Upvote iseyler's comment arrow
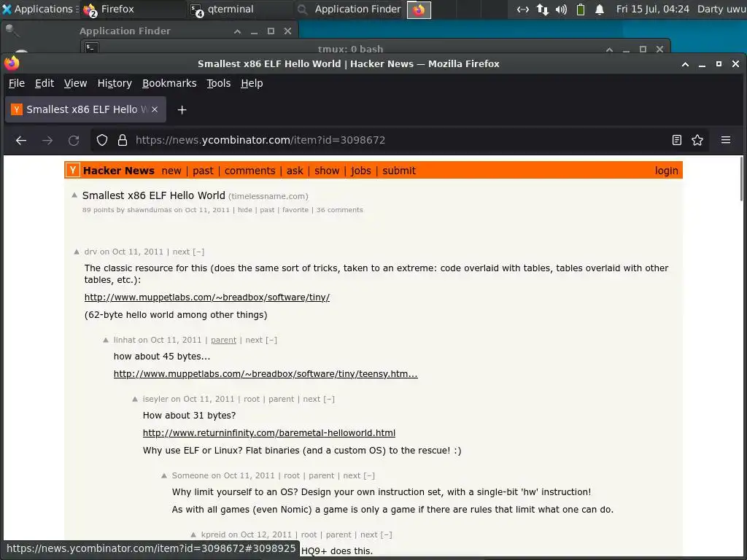 pyautogui.click(x=135, y=399)
